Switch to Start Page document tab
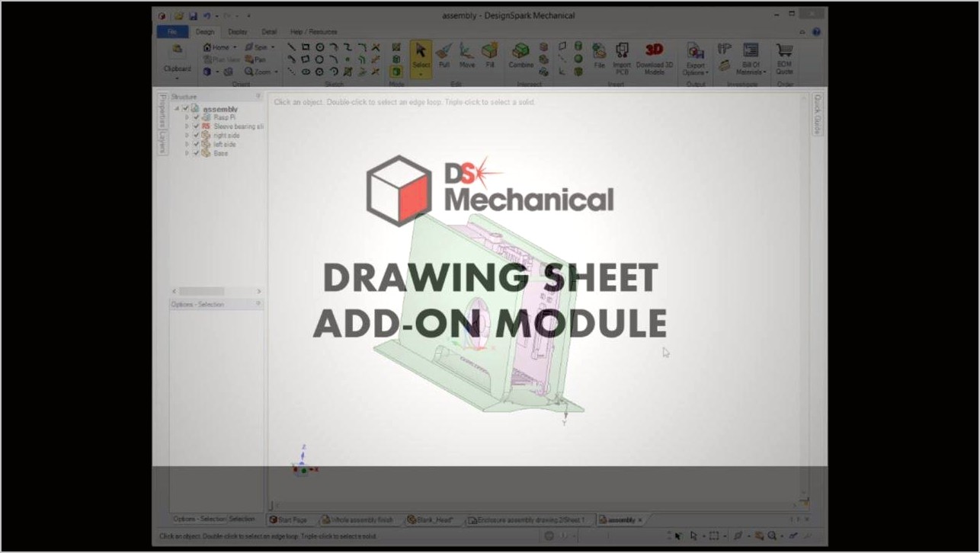Screen dimensions: 980x553 pos(289,519)
